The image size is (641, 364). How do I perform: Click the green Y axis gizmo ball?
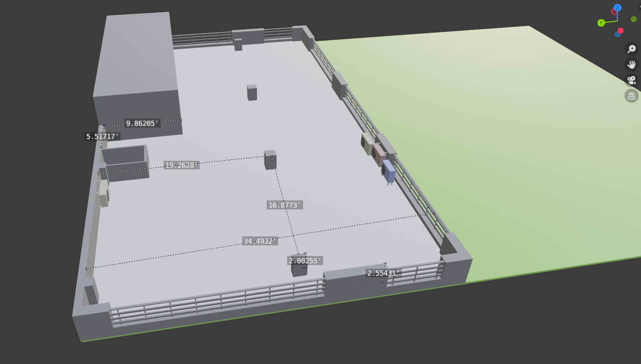(x=601, y=22)
